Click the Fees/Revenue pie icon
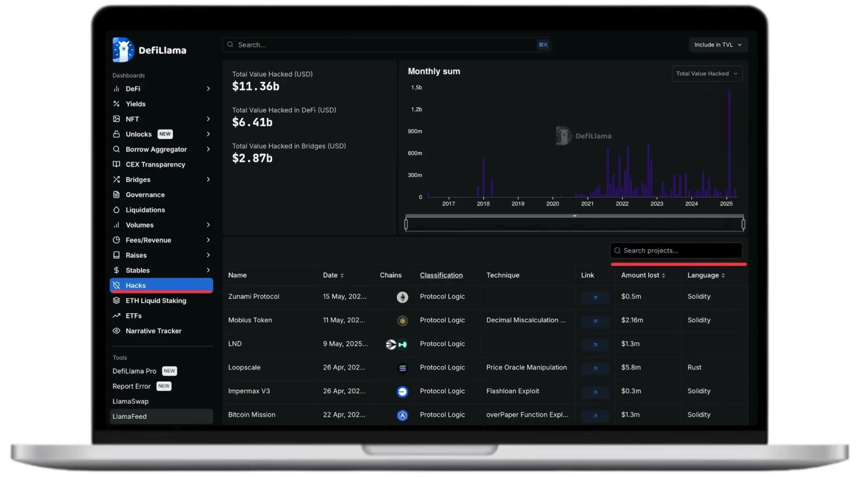 click(116, 240)
